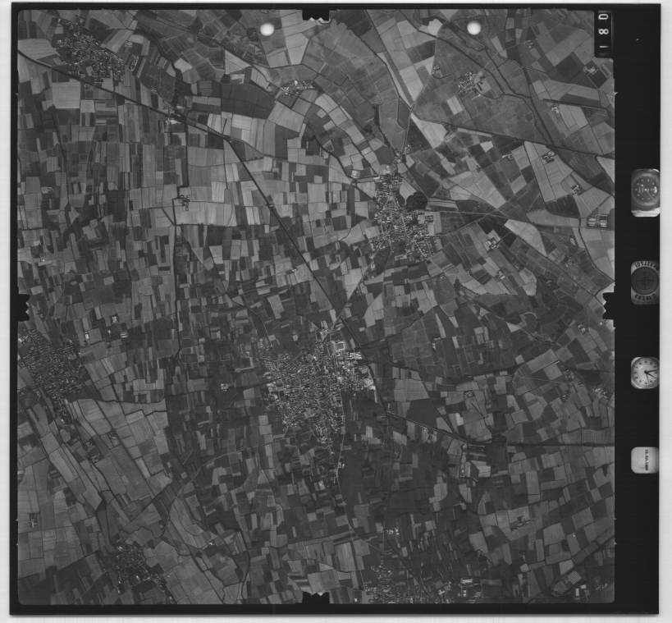Click the top-left white punch hole
The width and height of the screenshot is (672, 623).
click(267, 30)
